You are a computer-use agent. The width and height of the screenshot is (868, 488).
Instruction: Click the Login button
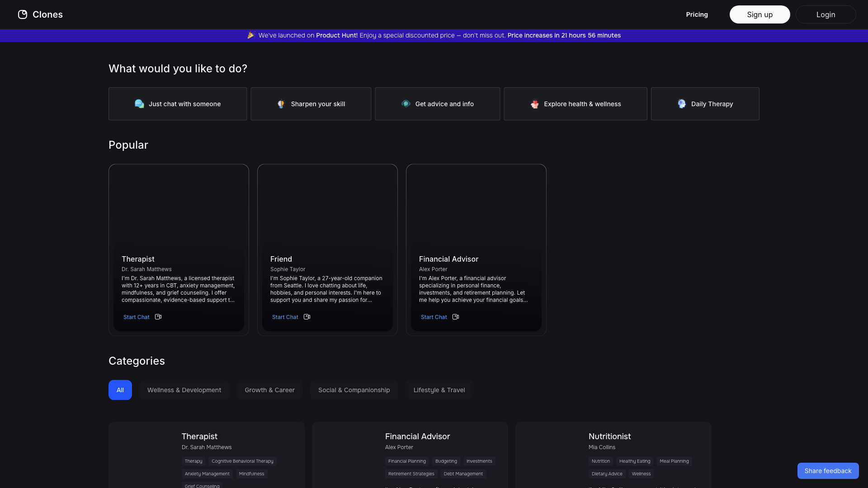(x=826, y=14)
